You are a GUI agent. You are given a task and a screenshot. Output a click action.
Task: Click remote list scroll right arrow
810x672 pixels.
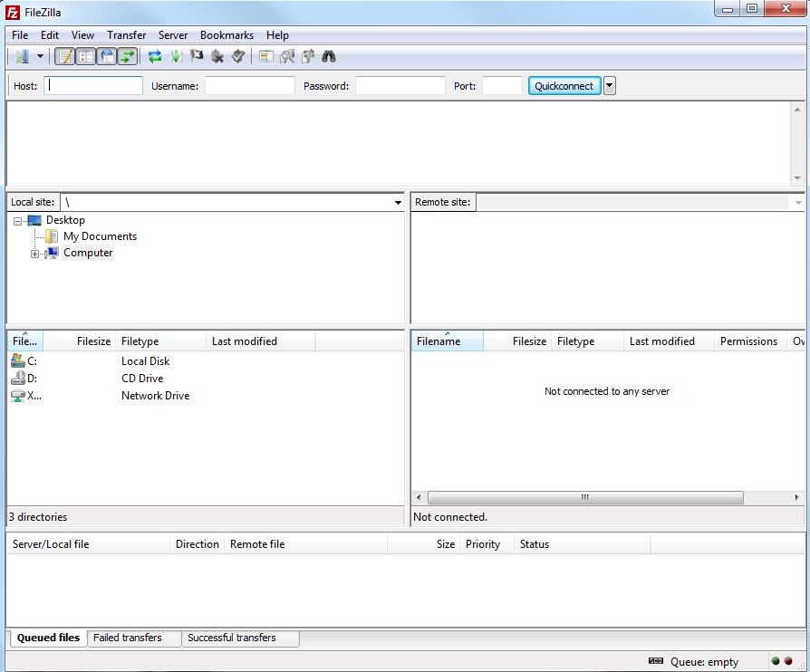pyautogui.click(x=796, y=497)
